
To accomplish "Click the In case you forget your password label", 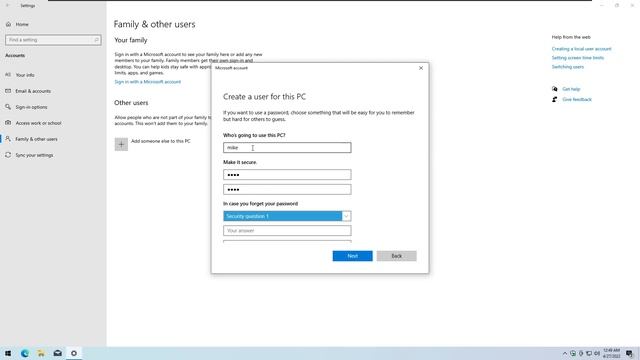I will tap(260, 204).
